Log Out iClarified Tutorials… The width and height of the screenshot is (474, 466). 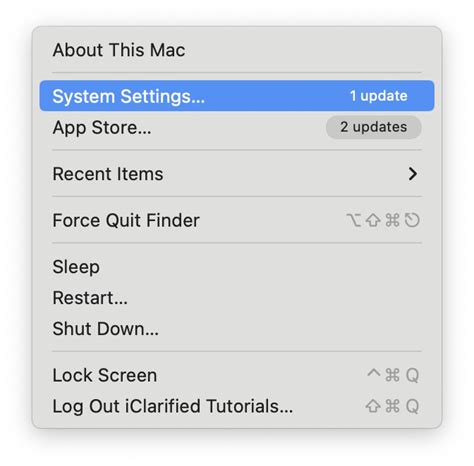pos(237,406)
